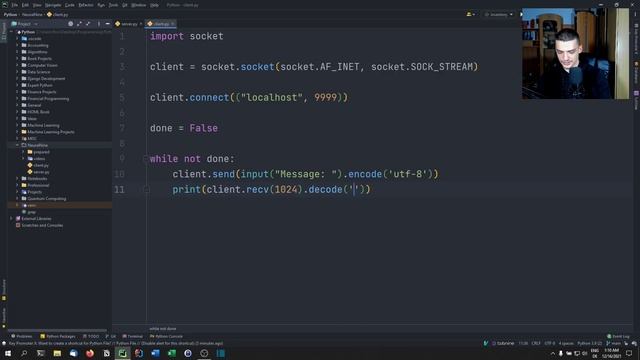Screen dimensions: 640x360
Task: Select the Quantum Computing folder
Action: (47, 198)
